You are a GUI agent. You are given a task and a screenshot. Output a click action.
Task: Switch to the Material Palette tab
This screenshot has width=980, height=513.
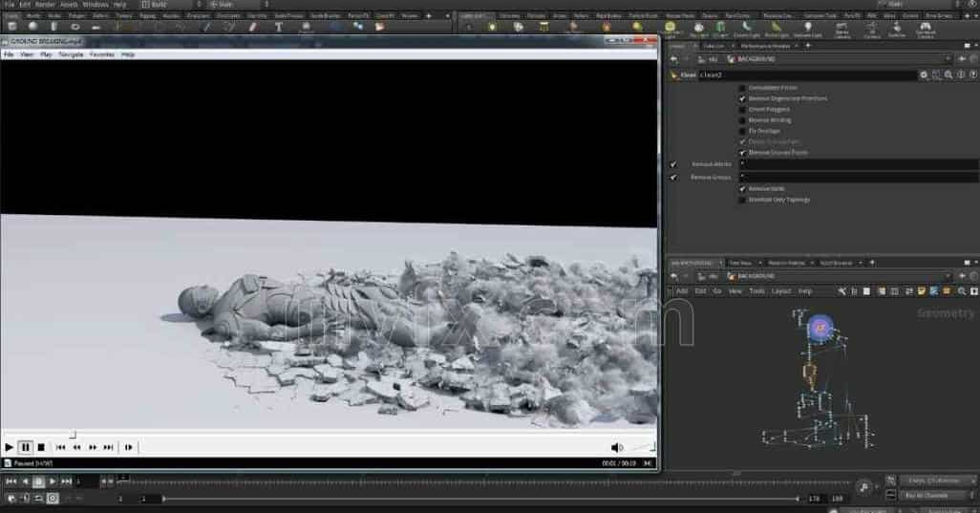point(786,263)
